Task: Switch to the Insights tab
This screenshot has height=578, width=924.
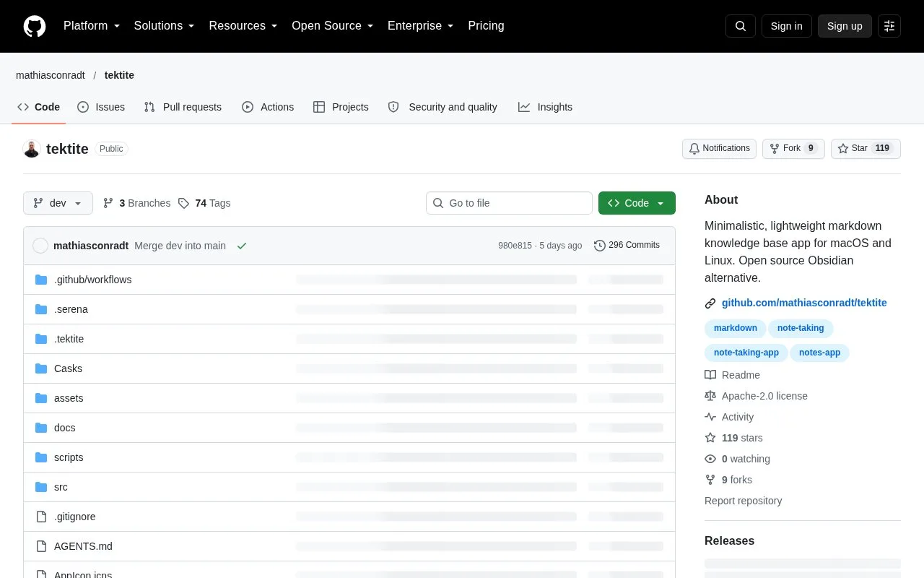Action: [546, 107]
